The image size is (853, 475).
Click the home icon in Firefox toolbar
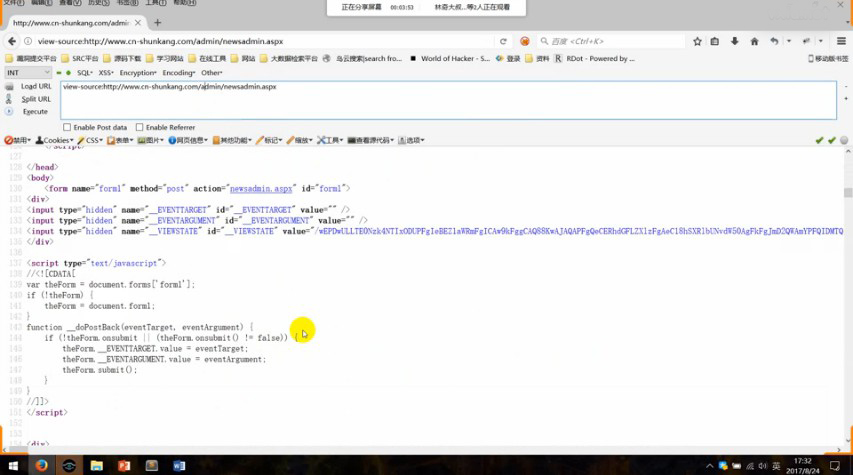point(754,41)
